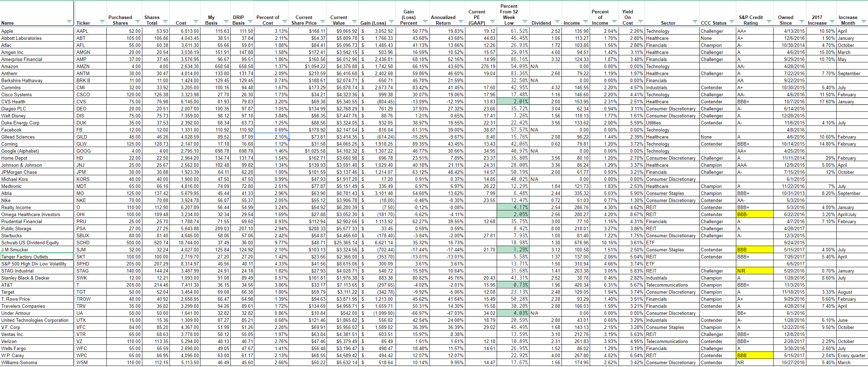Click the 6,621.14 gain cell
This screenshot has width=868, height=367.
point(377,243)
